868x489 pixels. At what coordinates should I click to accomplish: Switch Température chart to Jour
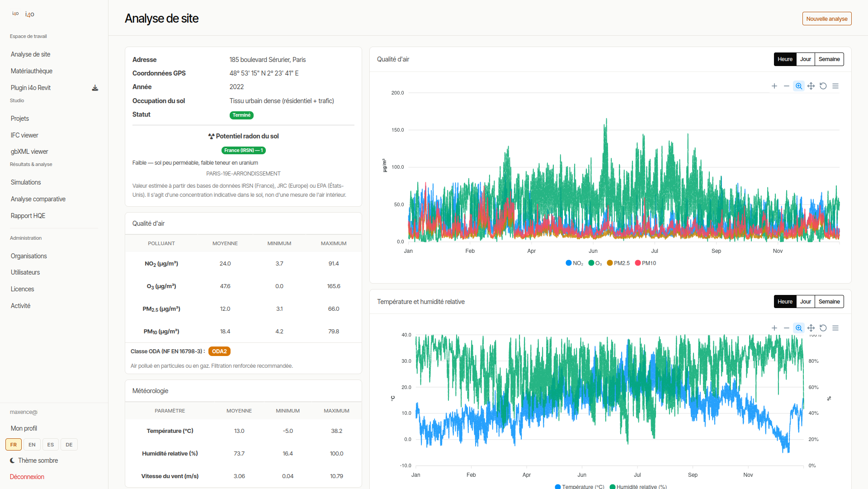(805, 302)
